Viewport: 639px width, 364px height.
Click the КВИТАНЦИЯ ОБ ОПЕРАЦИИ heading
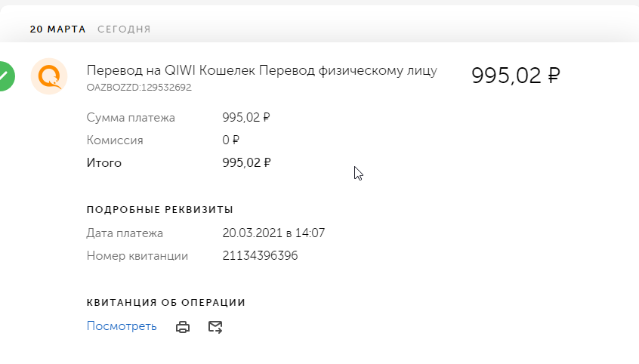click(x=166, y=303)
